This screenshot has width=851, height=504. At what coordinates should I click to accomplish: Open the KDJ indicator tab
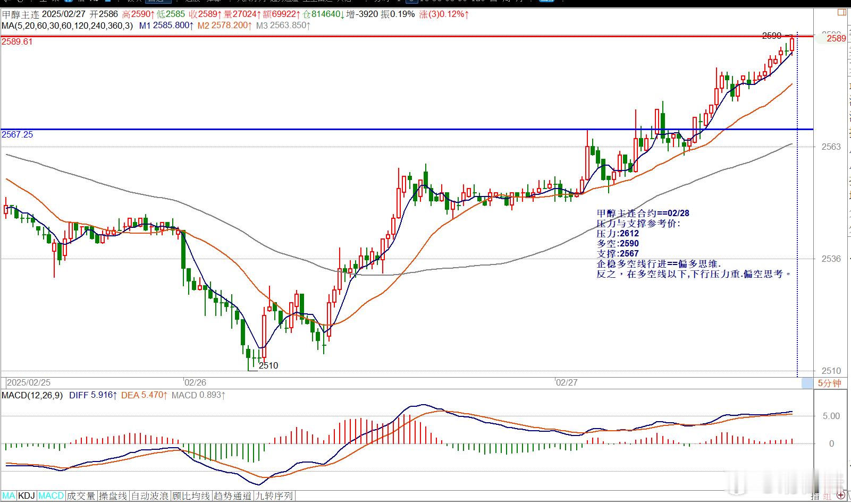(x=27, y=496)
